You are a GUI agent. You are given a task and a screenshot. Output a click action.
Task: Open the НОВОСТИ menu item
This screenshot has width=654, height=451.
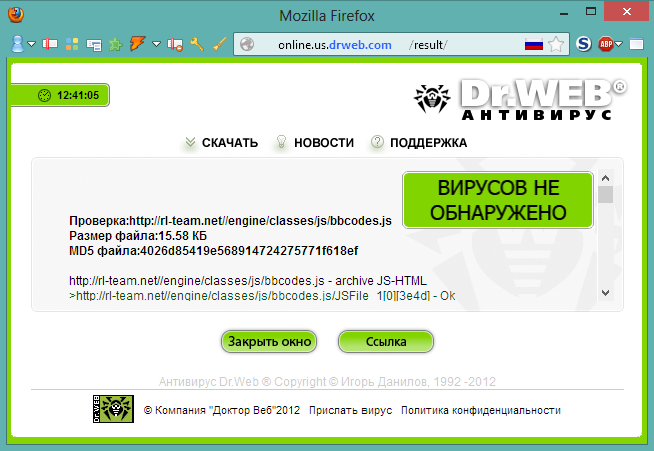click(315, 143)
